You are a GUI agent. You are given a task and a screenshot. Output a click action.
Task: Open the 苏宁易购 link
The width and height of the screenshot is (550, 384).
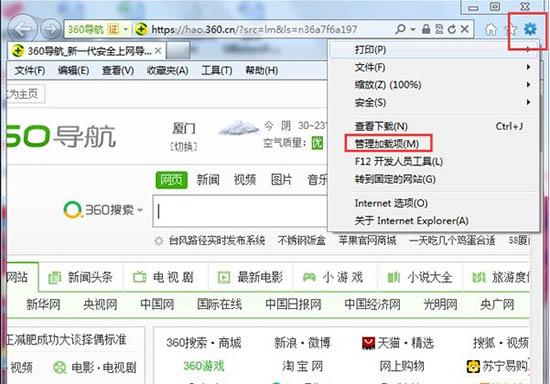point(498,366)
